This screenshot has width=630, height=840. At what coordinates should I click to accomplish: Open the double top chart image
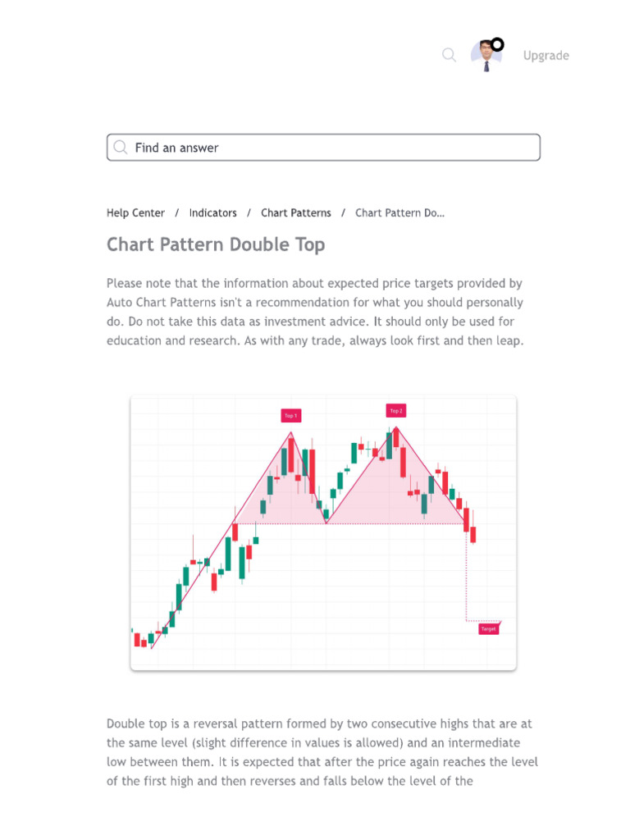point(323,533)
